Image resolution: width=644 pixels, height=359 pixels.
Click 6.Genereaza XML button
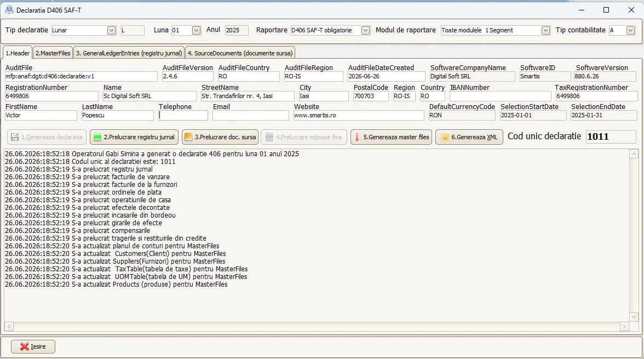[x=469, y=138]
